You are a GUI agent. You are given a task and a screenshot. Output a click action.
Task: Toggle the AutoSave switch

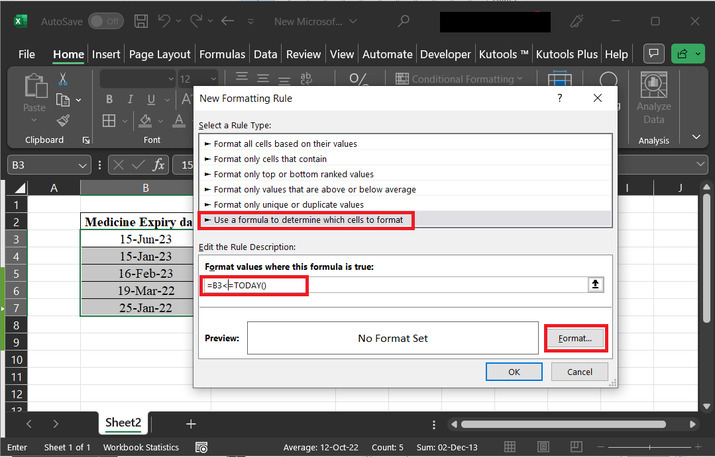pyautogui.click(x=106, y=21)
